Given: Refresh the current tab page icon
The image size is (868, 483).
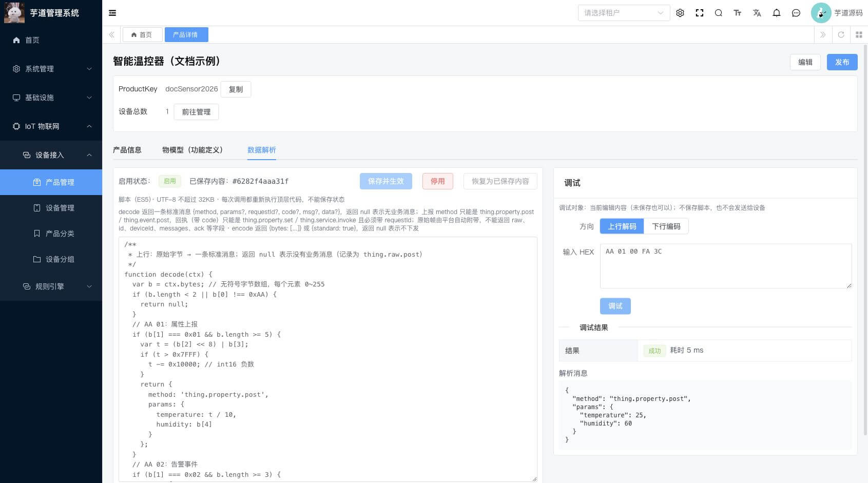Looking at the screenshot, I should click(x=841, y=34).
